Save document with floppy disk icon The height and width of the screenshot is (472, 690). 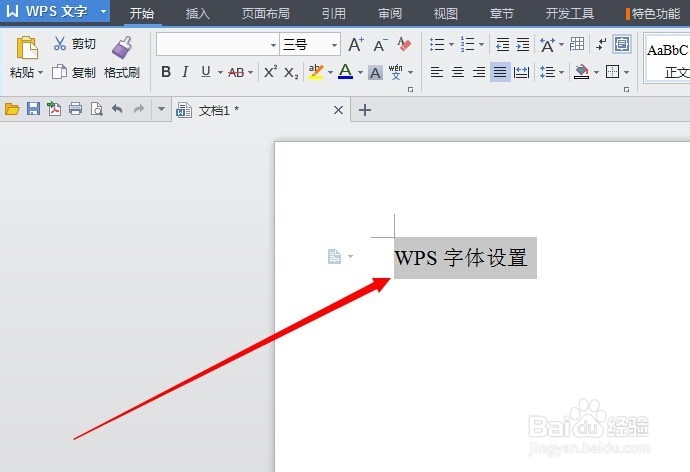33,109
